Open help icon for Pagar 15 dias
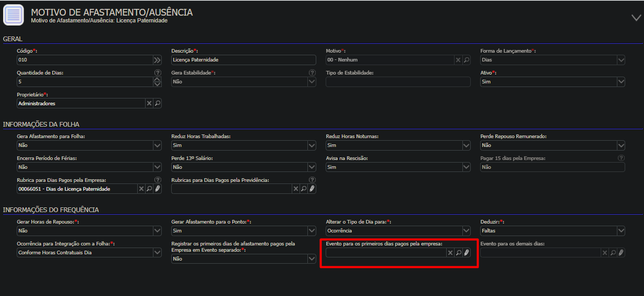 tap(621, 158)
